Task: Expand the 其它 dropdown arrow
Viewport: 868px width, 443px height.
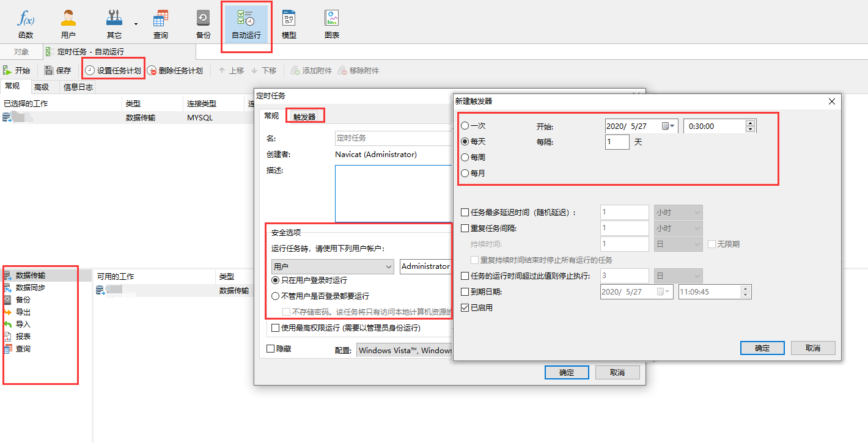Action: click(x=136, y=24)
